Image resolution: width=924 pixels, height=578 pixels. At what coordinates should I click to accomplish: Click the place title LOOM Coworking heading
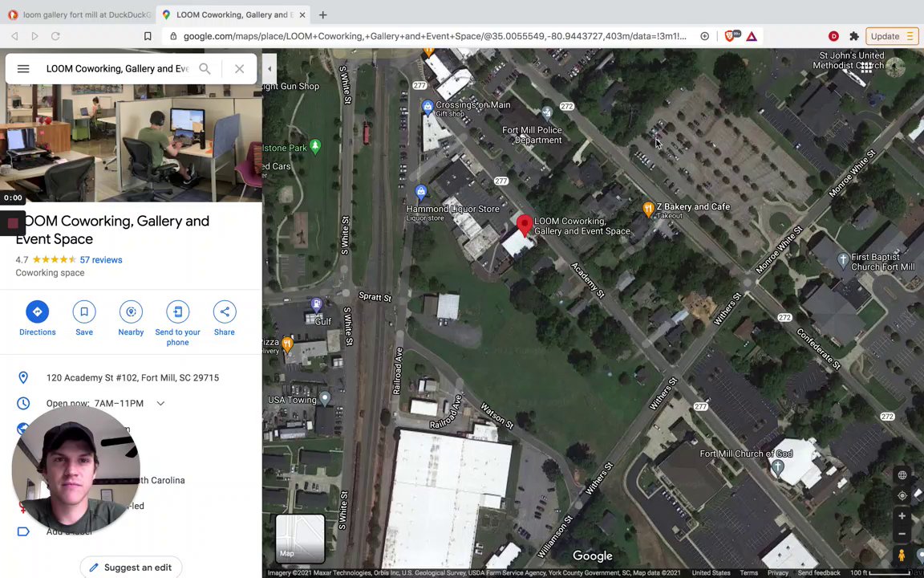(112, 230)
